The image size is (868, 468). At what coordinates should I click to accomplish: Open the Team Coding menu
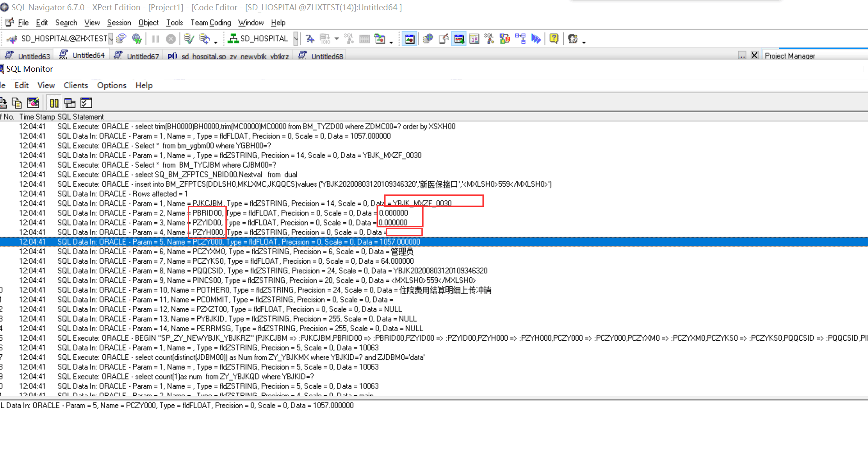click(210, 23)
